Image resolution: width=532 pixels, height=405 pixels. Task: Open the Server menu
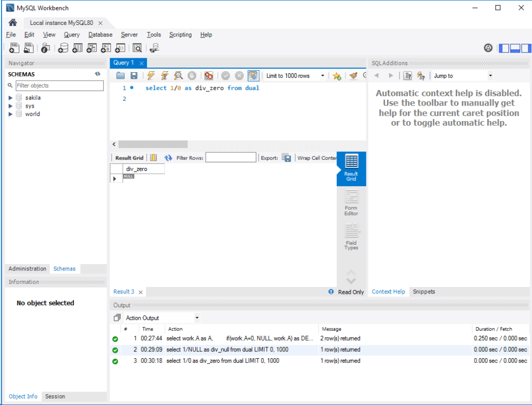coord(129,35)
